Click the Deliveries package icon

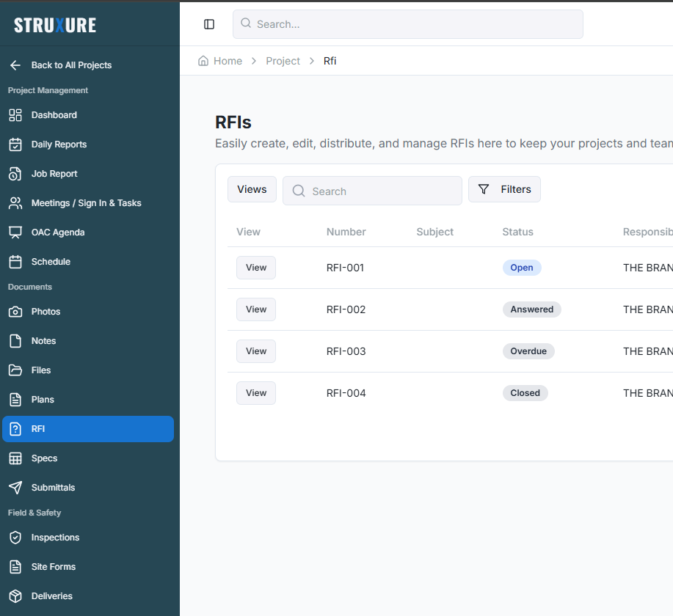(x=16, y=595)
